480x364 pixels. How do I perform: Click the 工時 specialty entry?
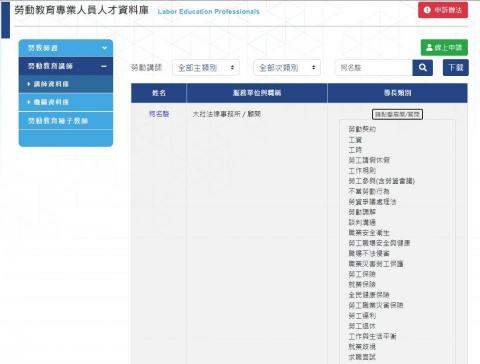355,150
